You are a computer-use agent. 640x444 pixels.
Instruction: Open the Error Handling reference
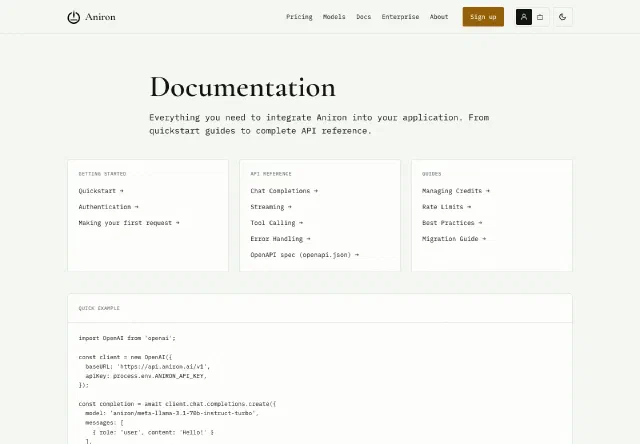280,238
